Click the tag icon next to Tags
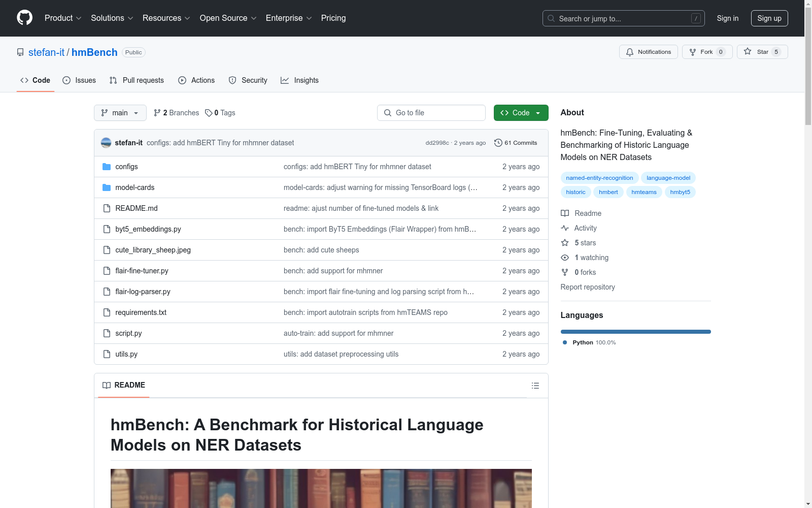The width and height of the screenshot is (812, 508). pyautogui.click(x=209, y=113)
